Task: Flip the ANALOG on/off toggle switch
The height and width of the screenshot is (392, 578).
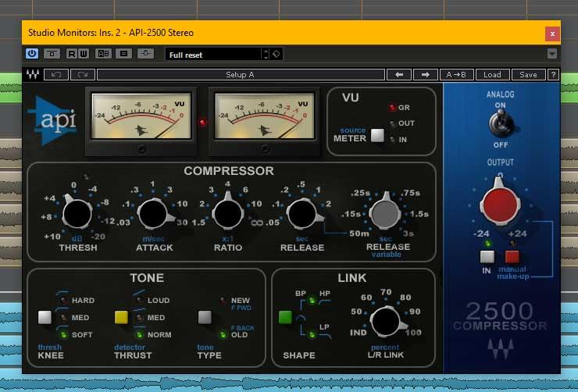Action: coord(501,124)
